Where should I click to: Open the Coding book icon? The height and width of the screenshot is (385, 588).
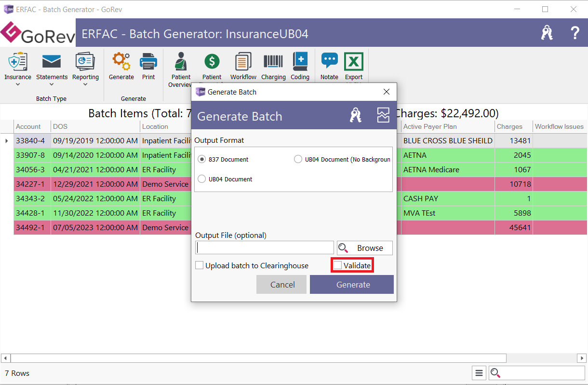pyautogui.click(x=300, y=61)
